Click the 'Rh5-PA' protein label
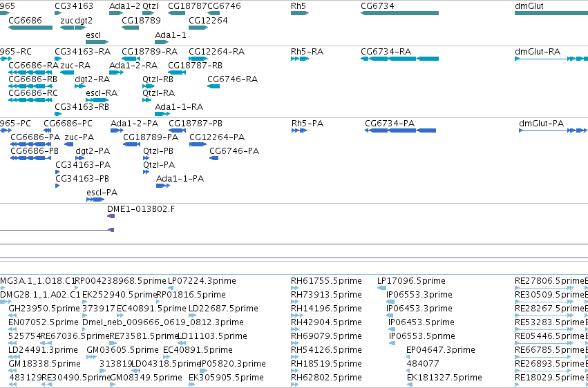 click(307, 123)
